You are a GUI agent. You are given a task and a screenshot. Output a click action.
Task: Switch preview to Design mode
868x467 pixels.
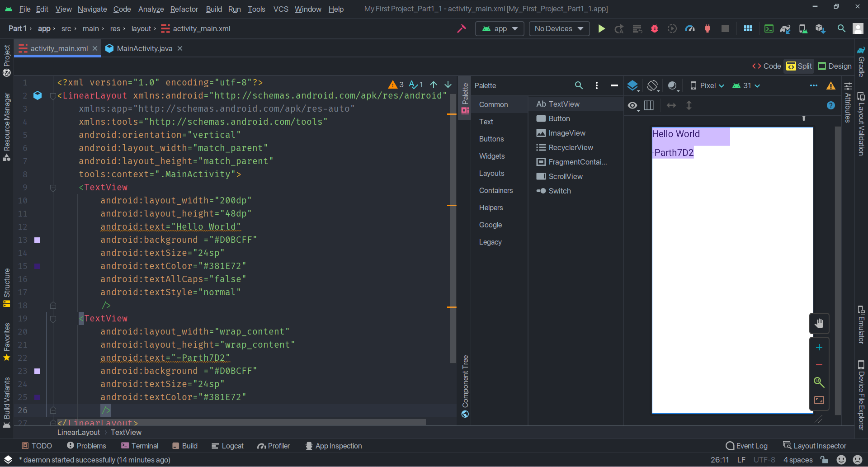click(x=834, y=66)
